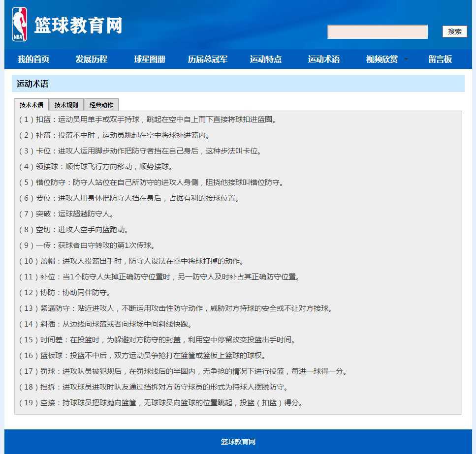The image size is (476, 454).
Task: Open the 视频欣赏 menu item
Action: click(381, 60)
